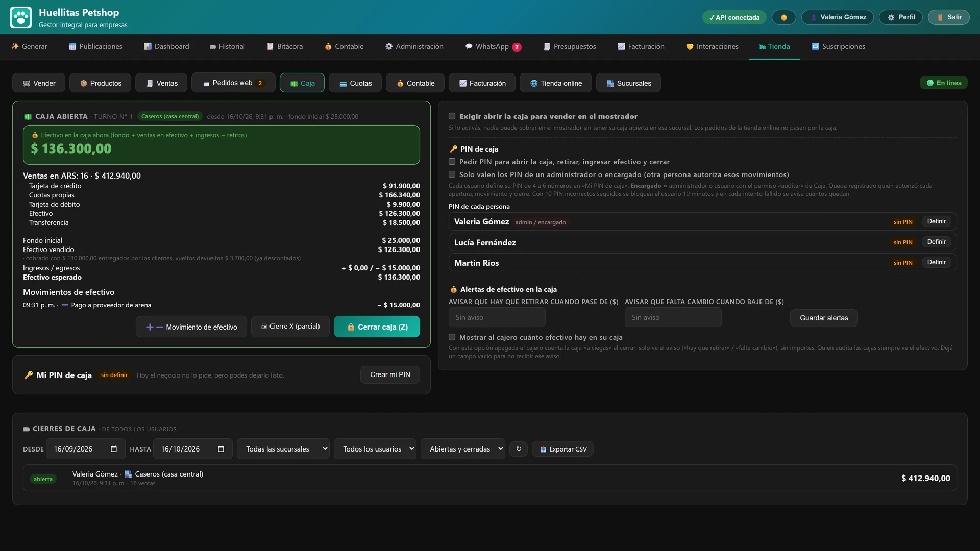Click the En línea status indicator
This screenshot has height=551, width=980.
[944, 83]
